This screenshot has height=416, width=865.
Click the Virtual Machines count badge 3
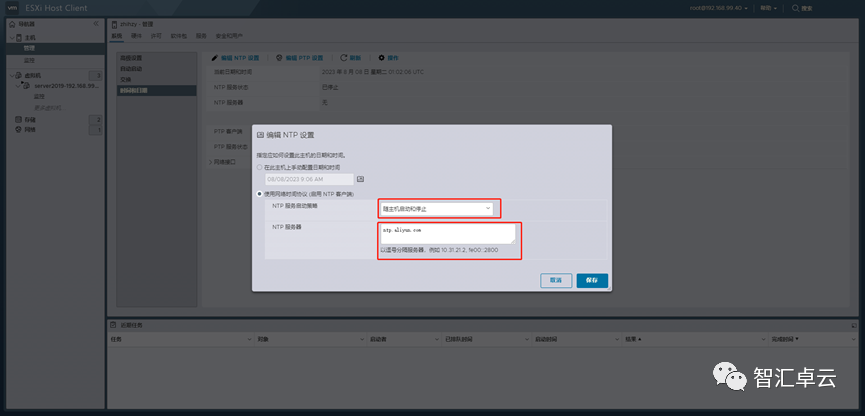(96, 76)
